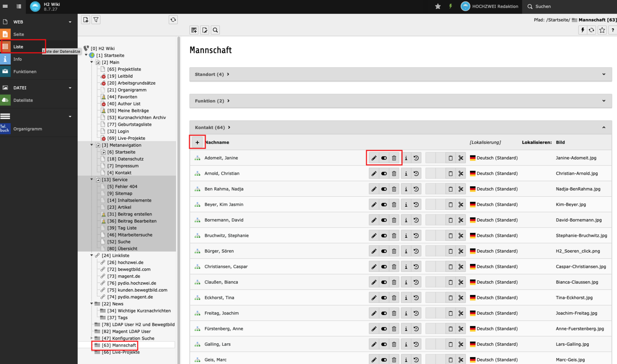617x364 pixels.
Task: Open the Dateiliste module
Action: (23, 100)
